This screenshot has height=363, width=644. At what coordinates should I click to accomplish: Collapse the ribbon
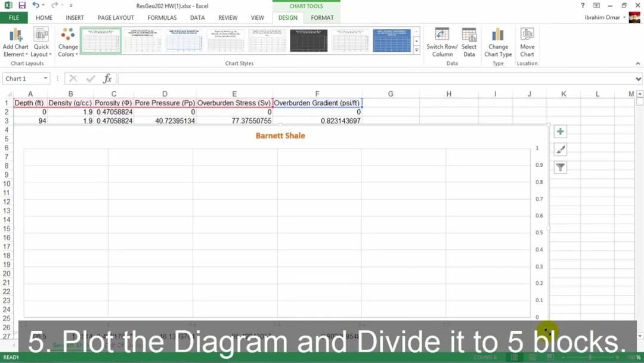coord(638,64)
